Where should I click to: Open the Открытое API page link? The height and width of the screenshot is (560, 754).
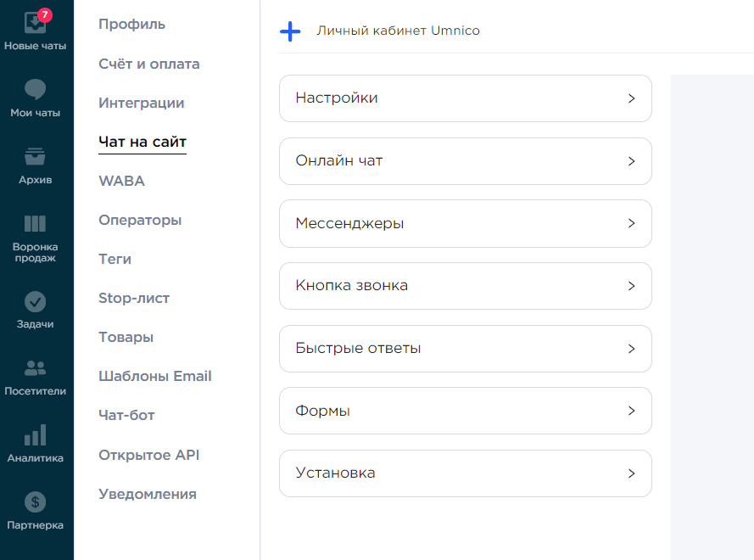[148, 455]
